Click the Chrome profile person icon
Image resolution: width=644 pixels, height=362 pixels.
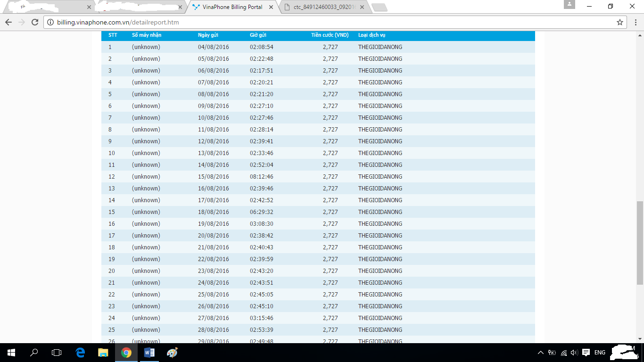[x=570, y=5]
